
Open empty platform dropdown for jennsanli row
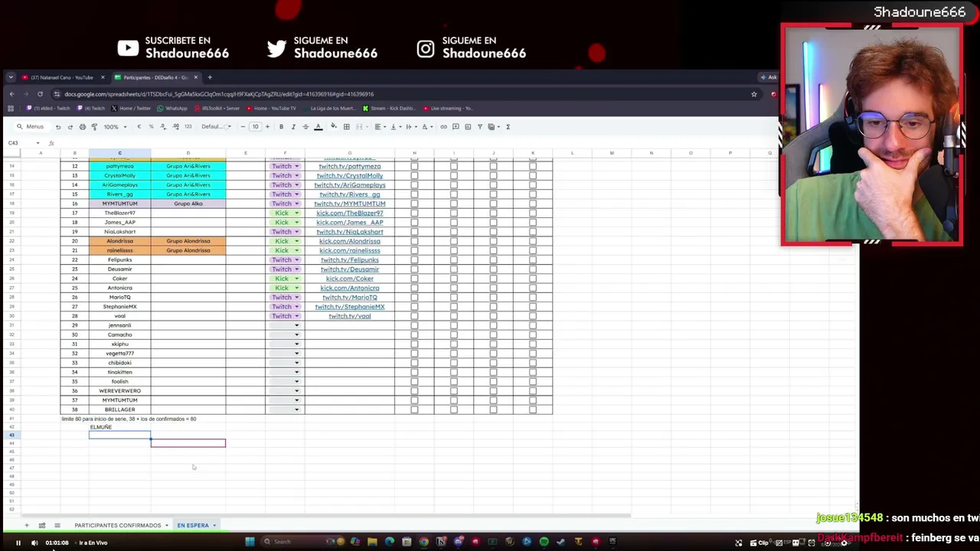pyautogui.click(x=296, y=325)
